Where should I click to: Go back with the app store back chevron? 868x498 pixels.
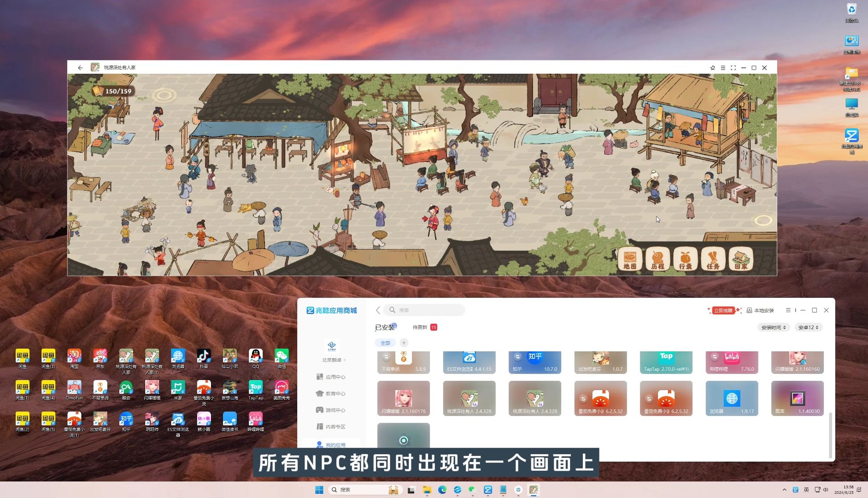click(378, 310)
